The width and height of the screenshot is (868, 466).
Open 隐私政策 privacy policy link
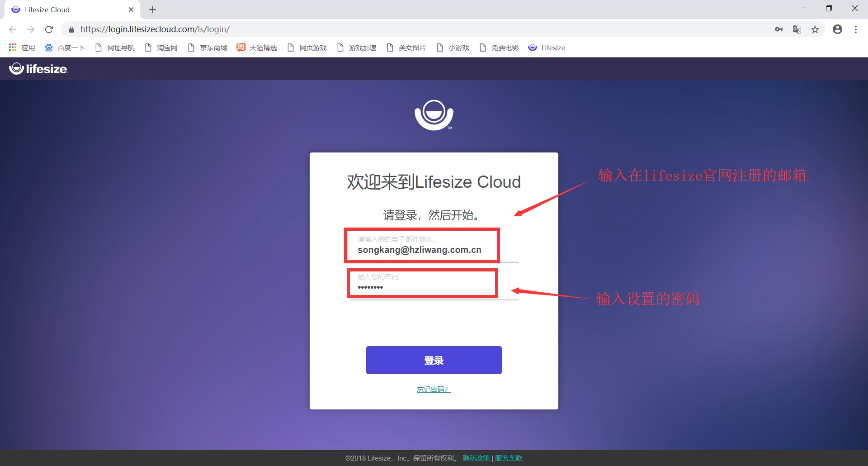pos(476,458)
